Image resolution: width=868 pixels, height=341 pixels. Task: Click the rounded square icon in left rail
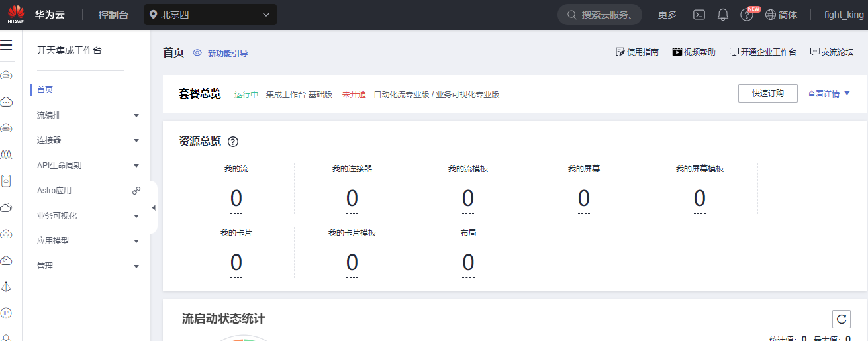tap(7, 181)
